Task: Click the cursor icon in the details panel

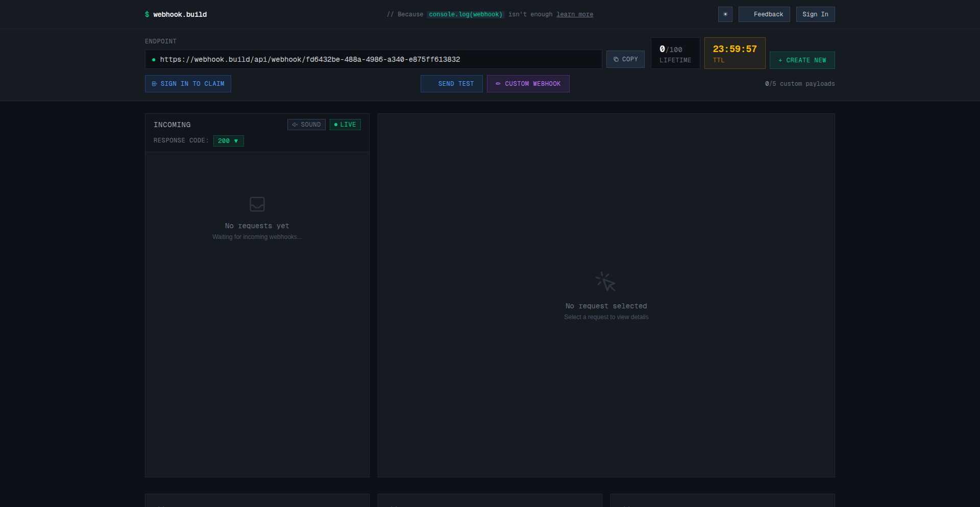Action: [x=605, y=281]
